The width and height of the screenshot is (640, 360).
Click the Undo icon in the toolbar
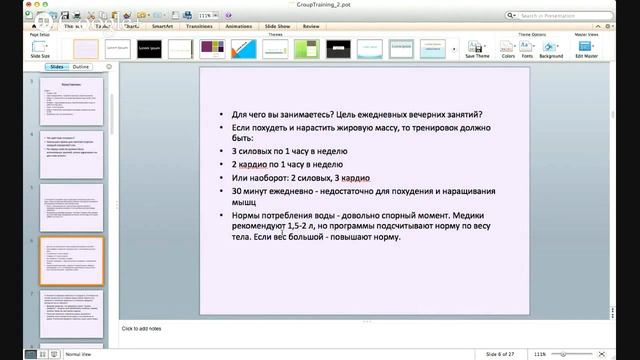[141, 16]
